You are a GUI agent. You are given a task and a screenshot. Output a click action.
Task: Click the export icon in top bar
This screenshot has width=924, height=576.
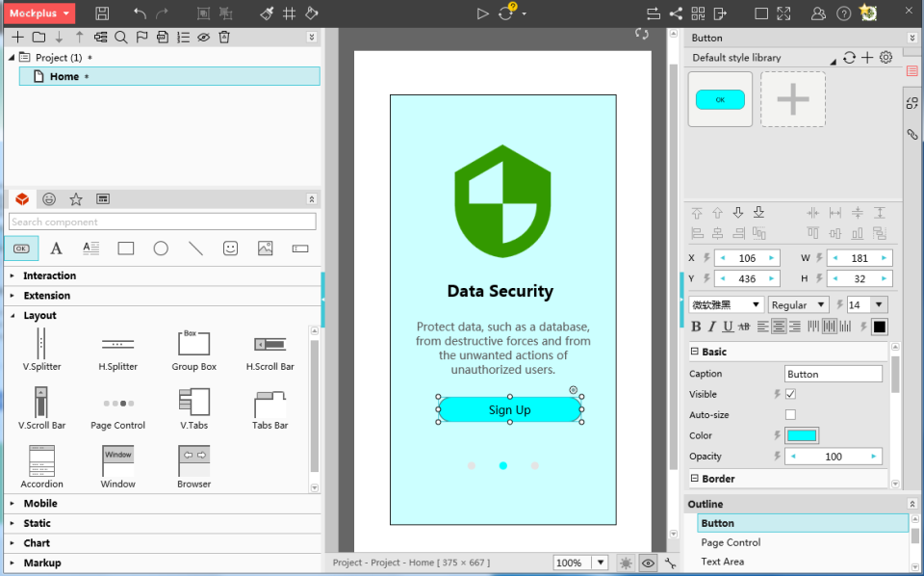(x=720, y=13)
